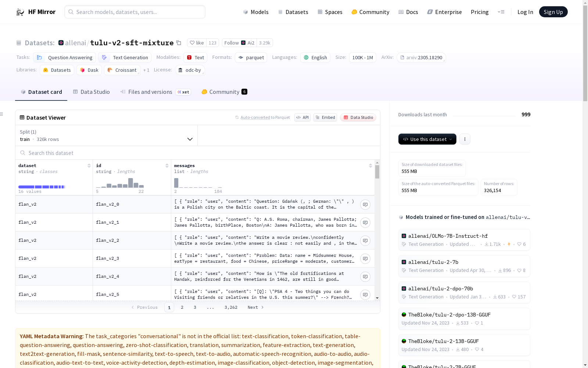Expand the Split train dropdown

click(107, 135)
